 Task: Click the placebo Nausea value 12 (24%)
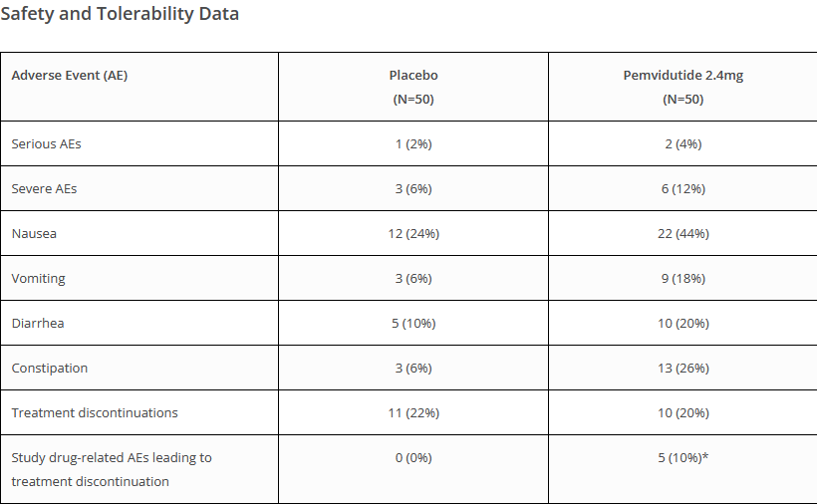[413, 234]
